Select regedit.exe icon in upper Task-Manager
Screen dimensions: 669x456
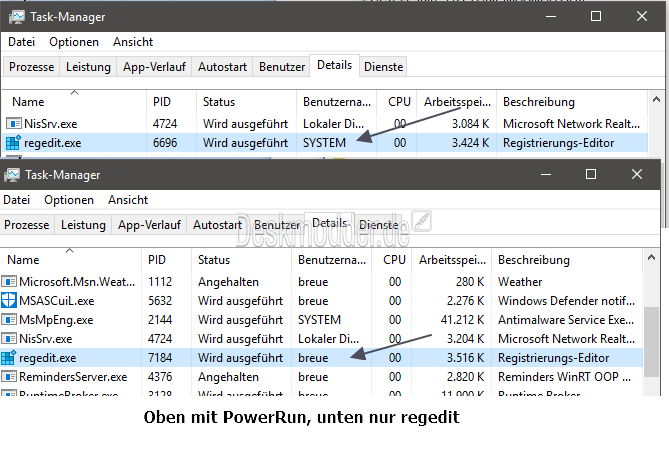coord(13,142)
